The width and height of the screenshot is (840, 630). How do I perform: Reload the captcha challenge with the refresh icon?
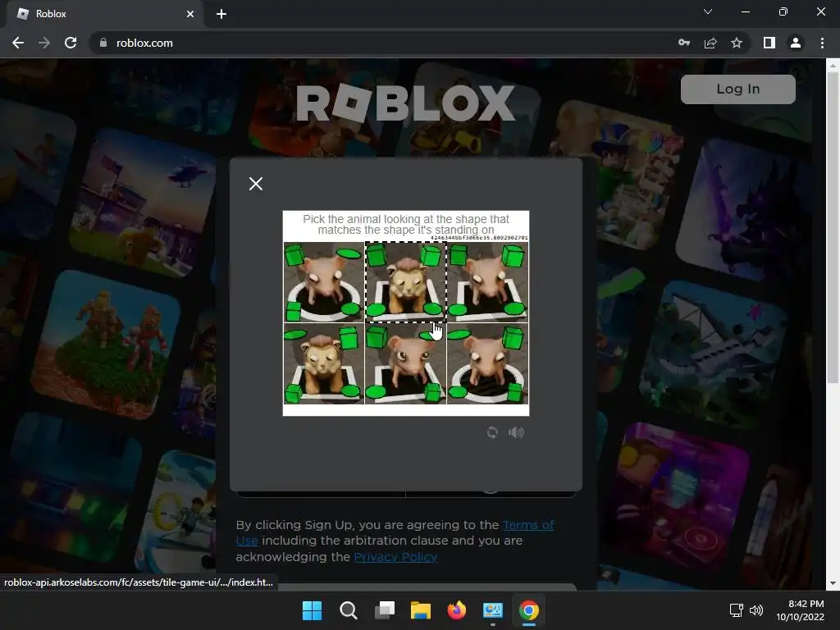click(x=492, y=432)
